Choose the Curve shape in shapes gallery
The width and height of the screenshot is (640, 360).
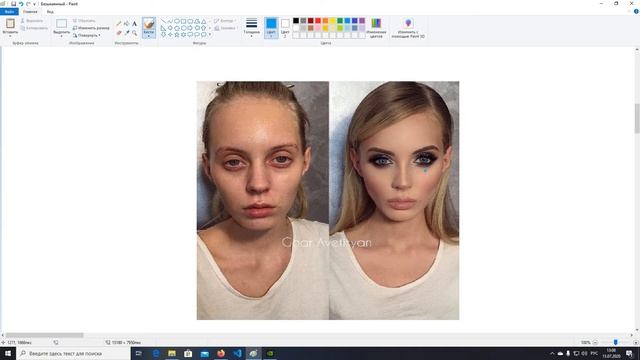click(170, 21)
